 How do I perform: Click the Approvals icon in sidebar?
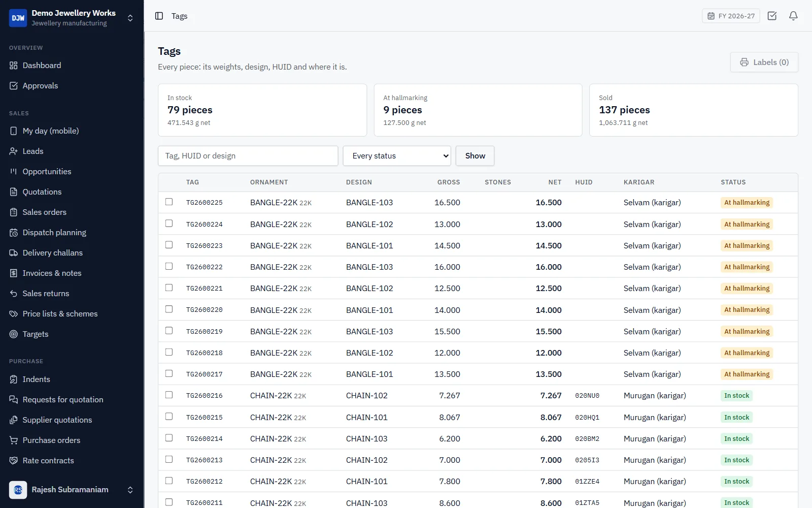coord(14,86)
